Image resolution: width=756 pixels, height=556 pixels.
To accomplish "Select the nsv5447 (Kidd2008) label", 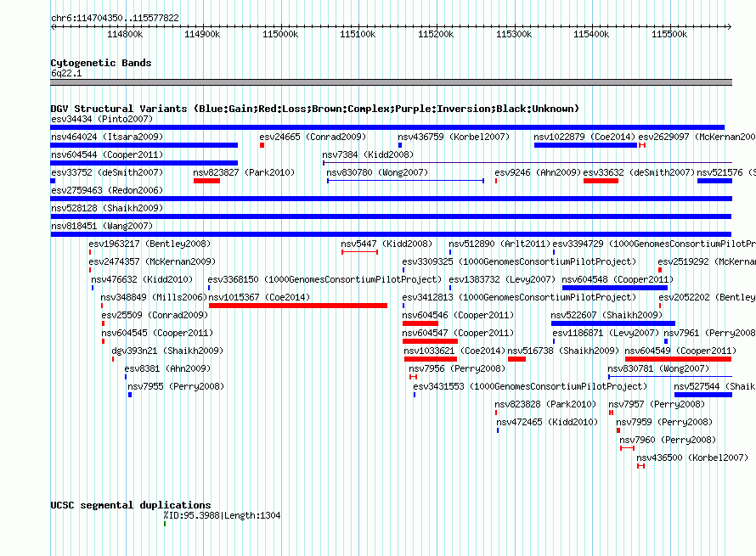I will [386, 244].
